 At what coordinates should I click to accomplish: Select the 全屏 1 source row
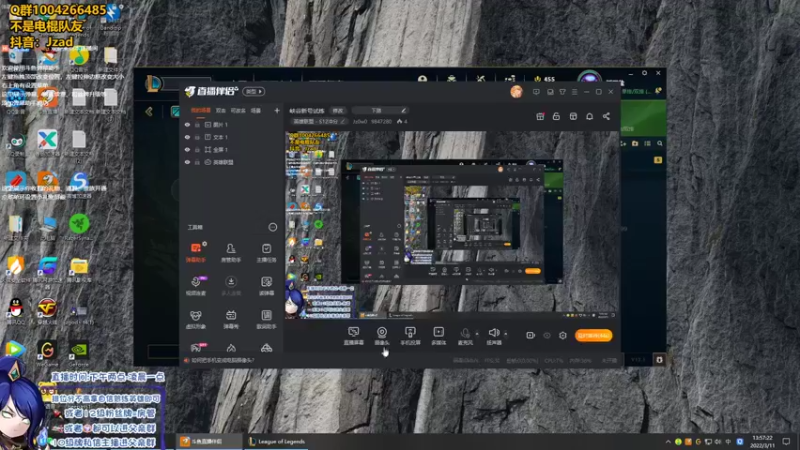[232, 149]
